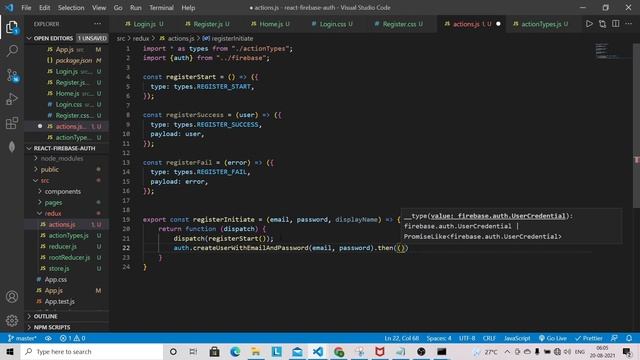Switch to the Login.js tab

coord(144,24)
